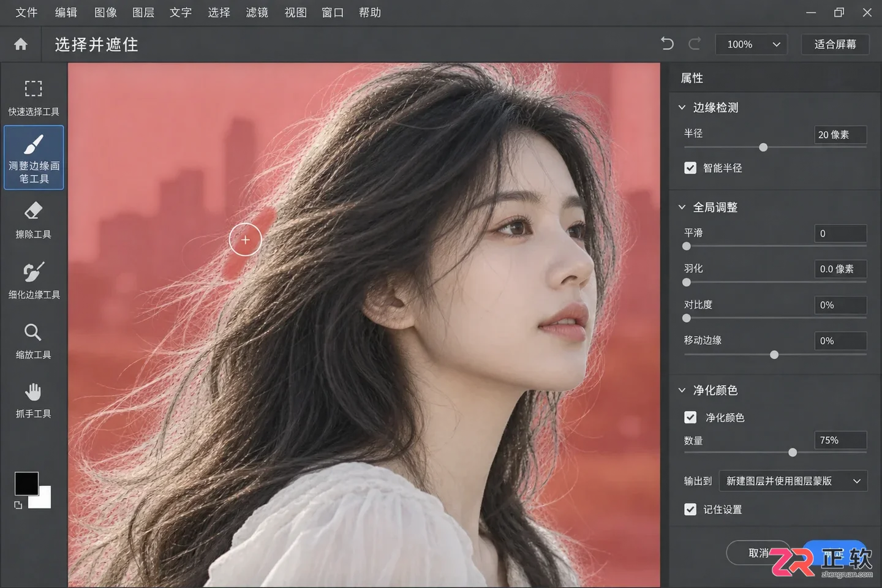Collapse the 边缘检测 section
Viewport: 882px width, 588px height.
682,107
